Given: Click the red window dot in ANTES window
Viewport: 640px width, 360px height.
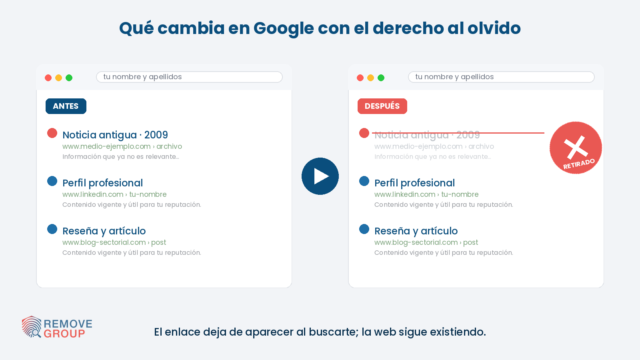Looking at the screenshot, I should (48, 78).
